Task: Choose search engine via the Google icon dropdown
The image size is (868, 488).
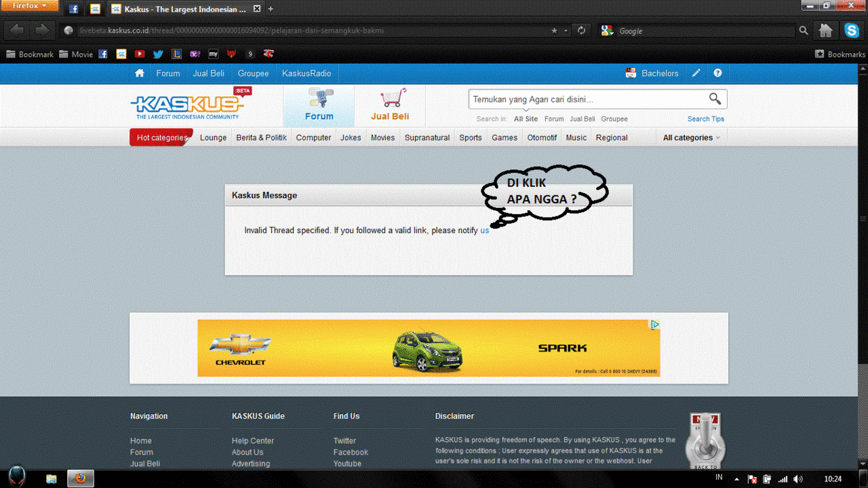Action: tap(608, 30)
